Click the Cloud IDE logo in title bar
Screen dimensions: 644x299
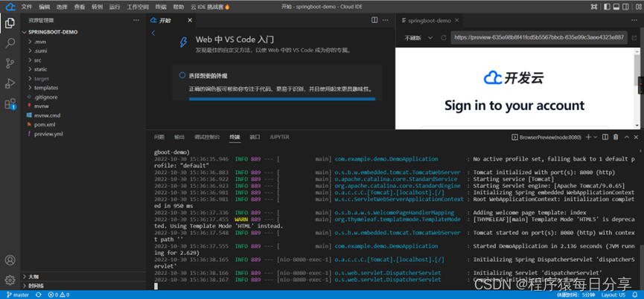tap(10, 7)
